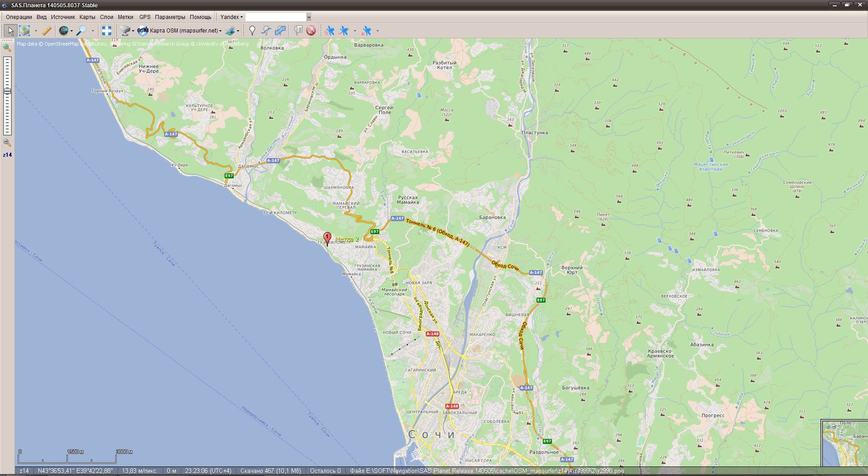This screenshot has width=868, height=476.
Task: Open the Yandex search provider dropdown
Action: pos(231,17)
